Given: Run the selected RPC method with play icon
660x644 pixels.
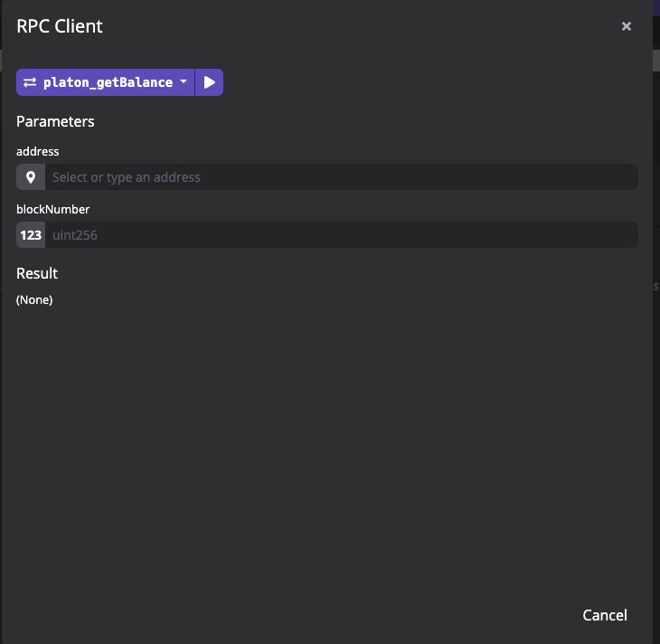Looking at the screenshot, I should click(209, 82).
